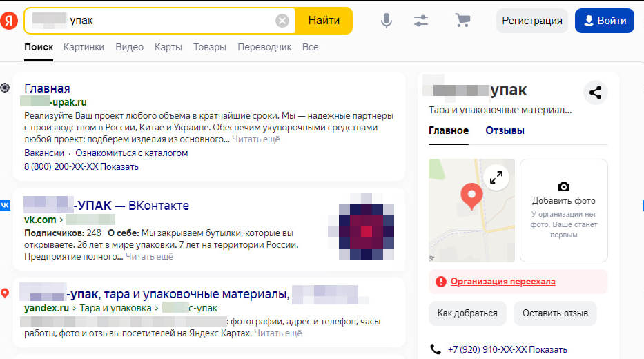The image size is (644, 359).
Task: Click the first result's site favicon
Action: click(x=5, y=88)
